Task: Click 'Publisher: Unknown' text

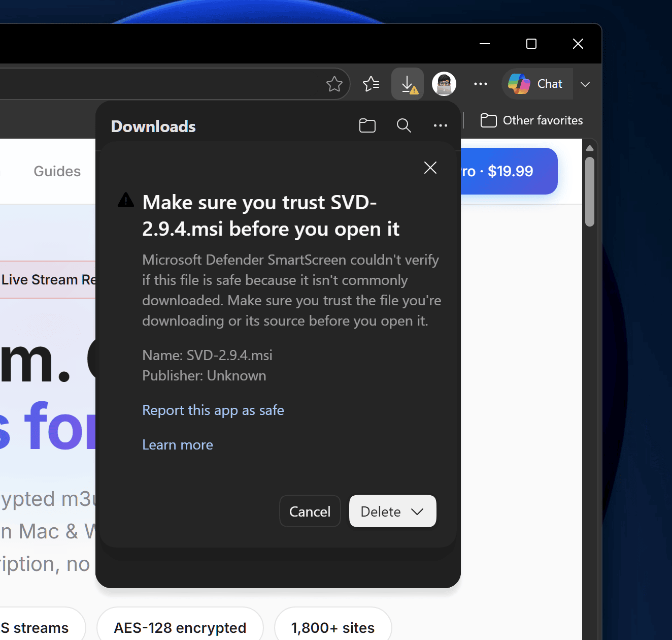Action: [x=204, y=375]
